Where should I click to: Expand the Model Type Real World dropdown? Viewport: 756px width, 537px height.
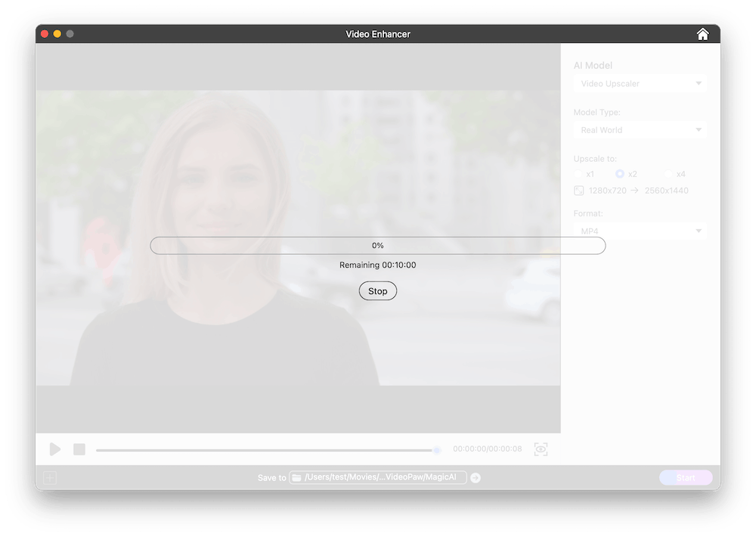[640, 130]
